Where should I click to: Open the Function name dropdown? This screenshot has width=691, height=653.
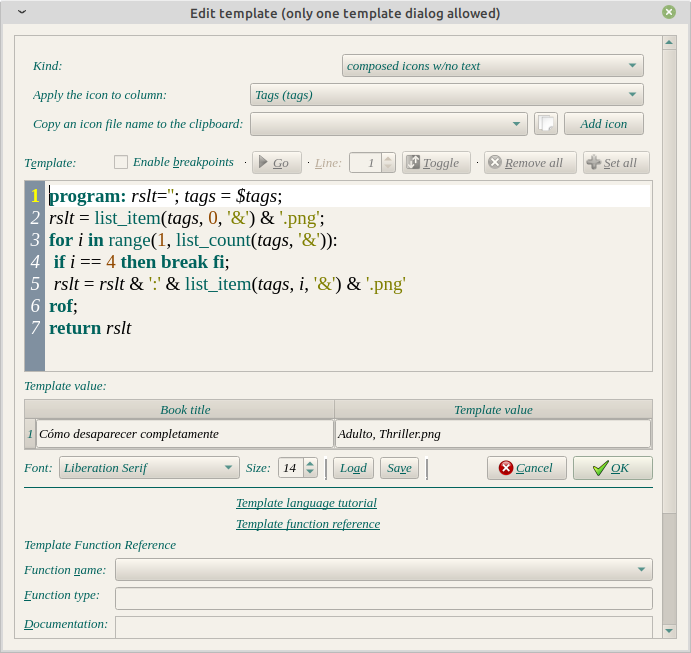[x=384, y=570]
